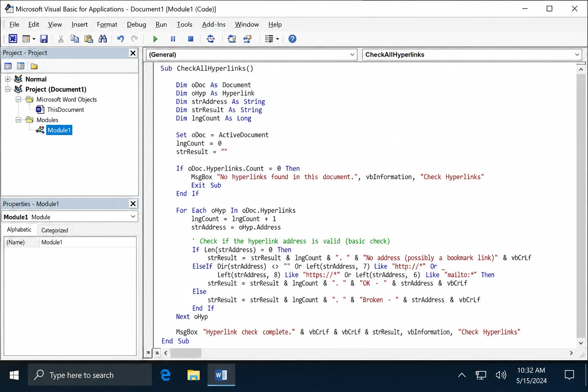Open Properties Window from the toolbar

[x=247, y=39]
